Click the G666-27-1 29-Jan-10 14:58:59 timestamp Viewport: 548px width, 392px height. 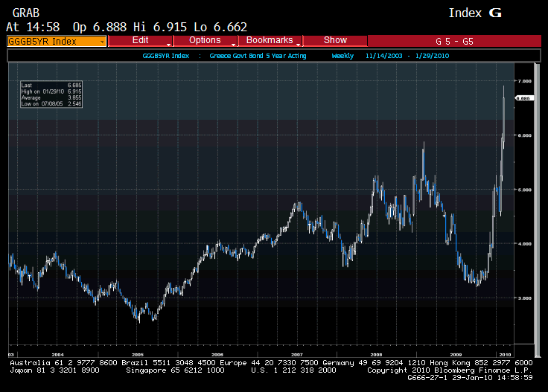pos(470,378)
